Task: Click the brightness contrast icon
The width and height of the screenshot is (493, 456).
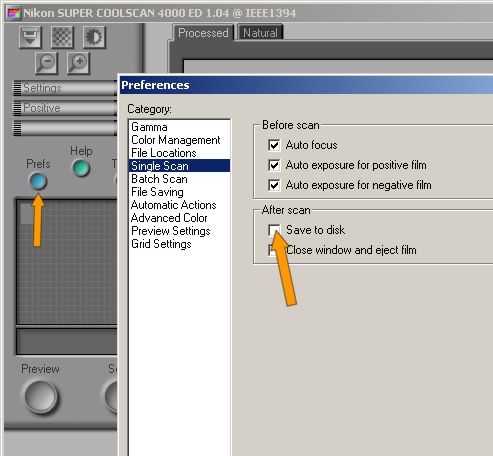Action: click(94, 37)
